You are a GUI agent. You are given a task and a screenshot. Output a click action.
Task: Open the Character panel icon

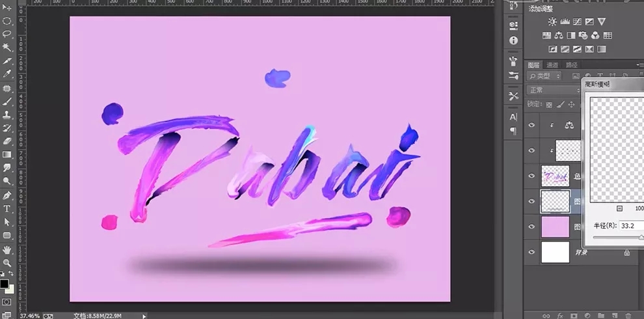(513, 117)
